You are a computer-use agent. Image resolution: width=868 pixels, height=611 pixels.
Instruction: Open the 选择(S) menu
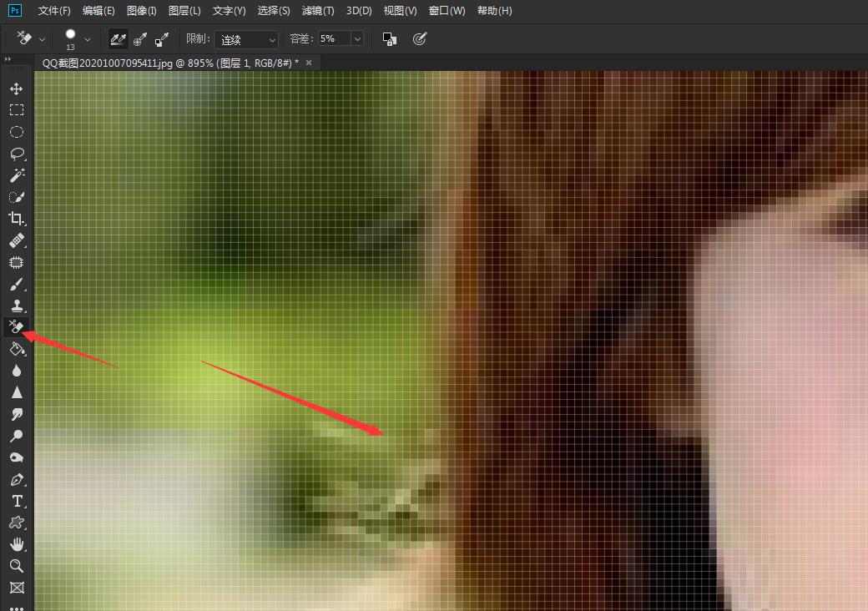coord(274,11)
